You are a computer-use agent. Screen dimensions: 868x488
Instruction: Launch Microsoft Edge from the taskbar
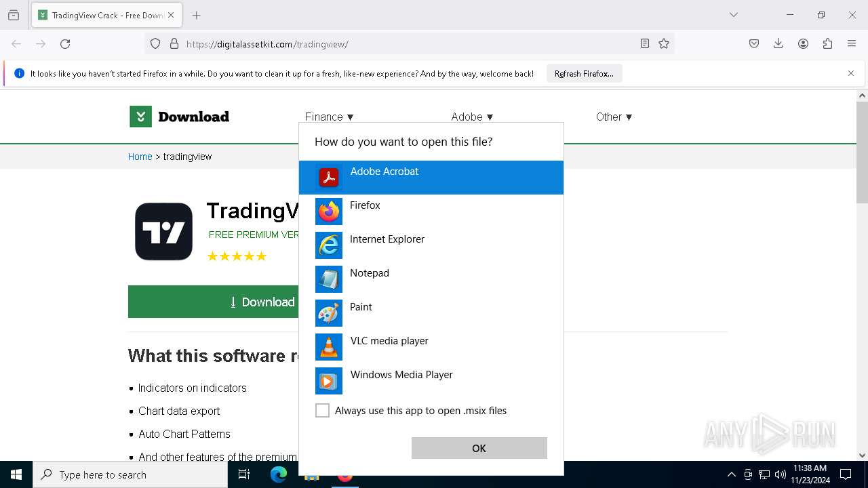click(279, 474)
